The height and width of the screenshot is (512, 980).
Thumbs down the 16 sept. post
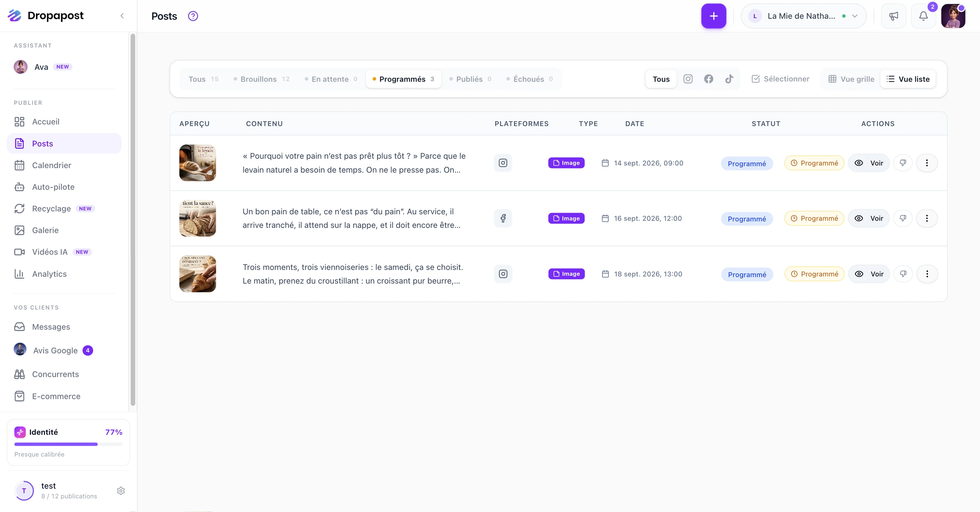point(903,218)
